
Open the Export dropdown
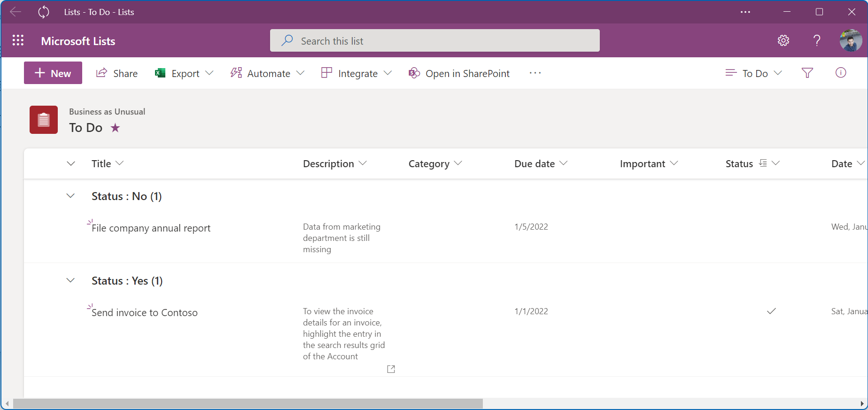tap(184, 73)
